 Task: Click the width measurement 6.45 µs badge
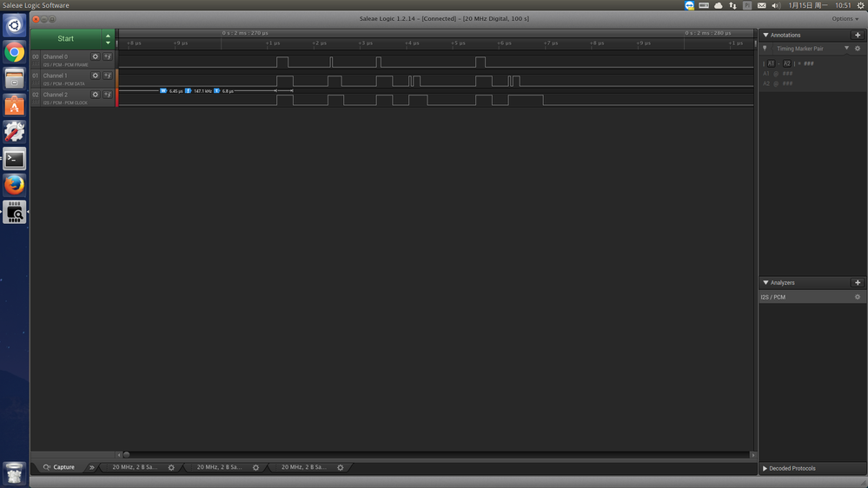click(172, 90)
